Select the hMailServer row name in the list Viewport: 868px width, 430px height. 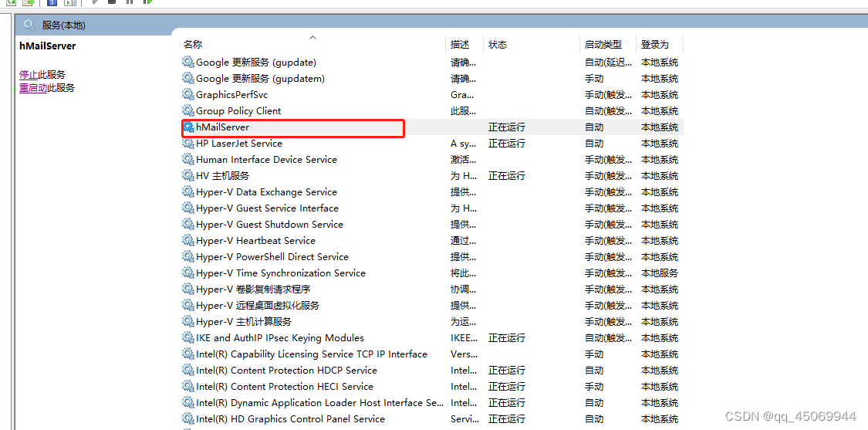pos(222,127)
